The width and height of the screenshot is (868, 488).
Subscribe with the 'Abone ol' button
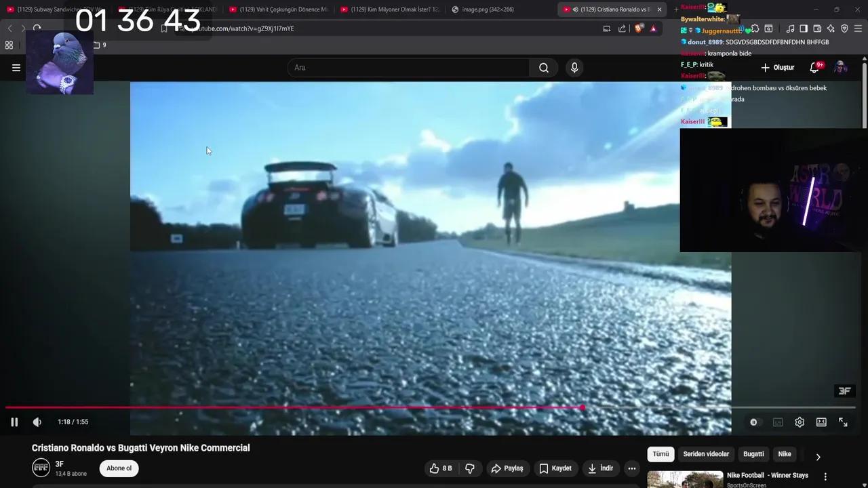coord(119,468)
